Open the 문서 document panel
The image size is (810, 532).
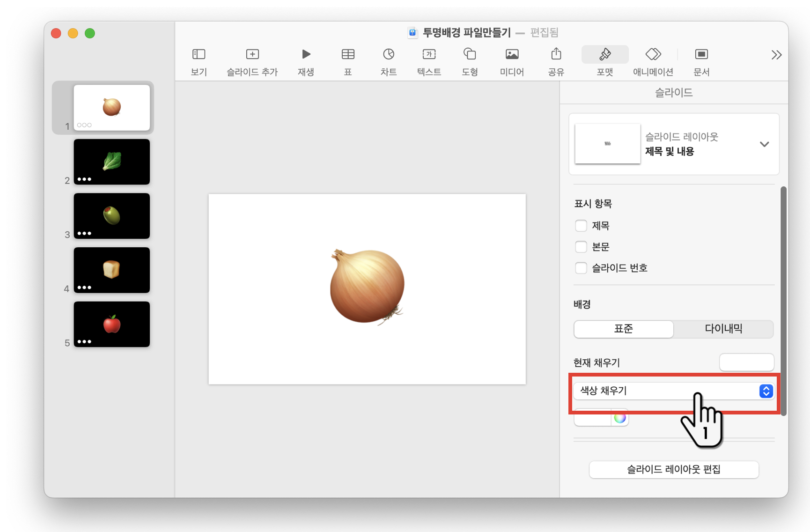(701, 61)
